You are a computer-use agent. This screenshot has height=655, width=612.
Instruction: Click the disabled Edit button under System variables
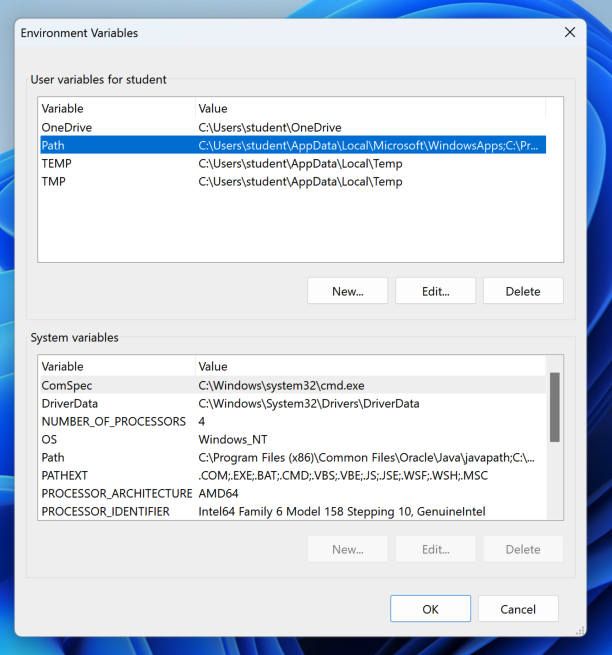[435, 549]
